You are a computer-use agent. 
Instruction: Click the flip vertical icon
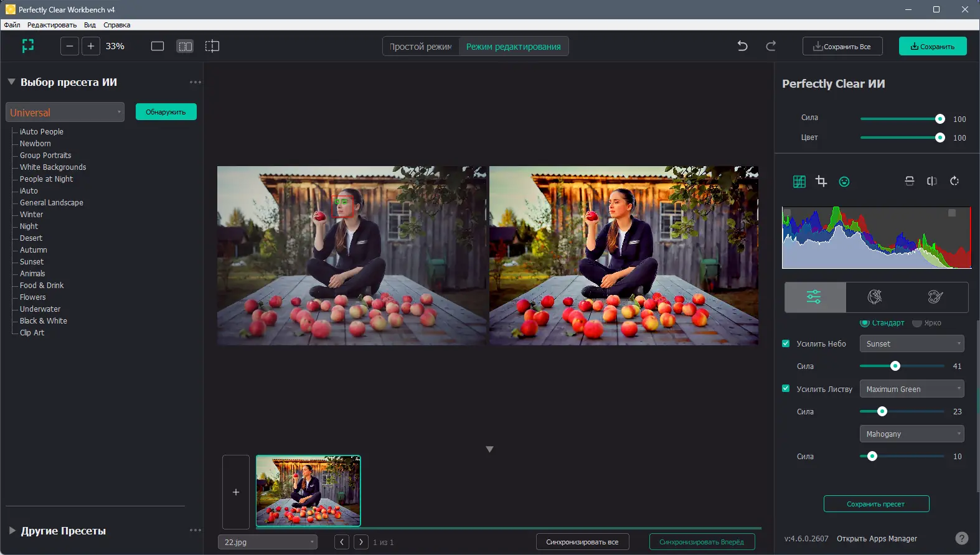(910, 181)
